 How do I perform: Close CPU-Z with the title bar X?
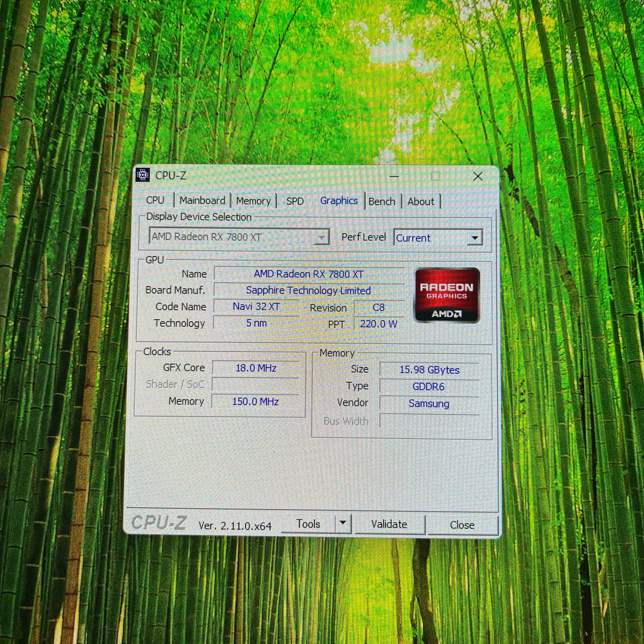coord(478,176)
